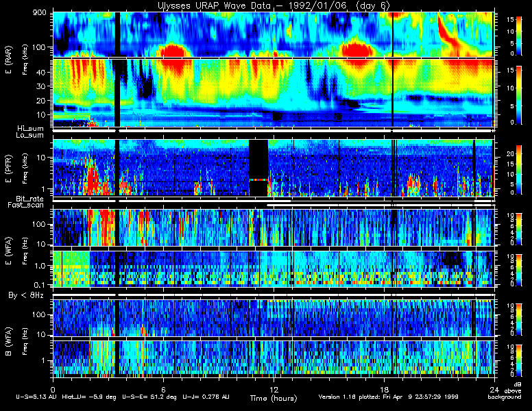Click the 'Fast_scan' status bar label
The height and width of the screenshot is (411, 532).
click(26, 206)
